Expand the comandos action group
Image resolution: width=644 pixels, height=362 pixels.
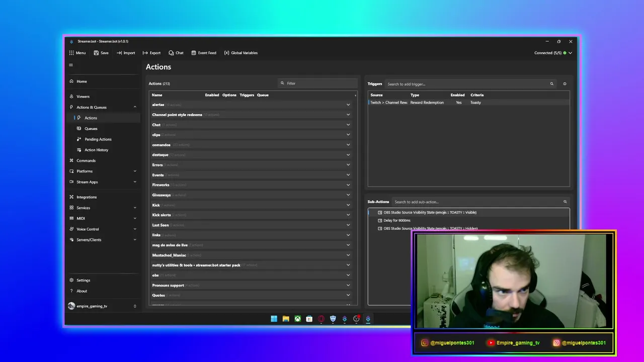[348, 145]
